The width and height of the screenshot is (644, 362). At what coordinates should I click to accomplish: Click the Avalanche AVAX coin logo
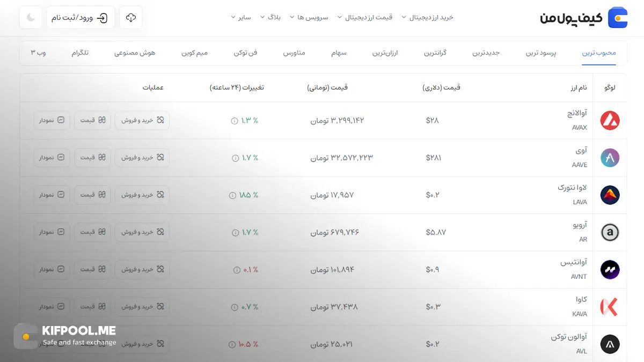click(x=610, y=121)
